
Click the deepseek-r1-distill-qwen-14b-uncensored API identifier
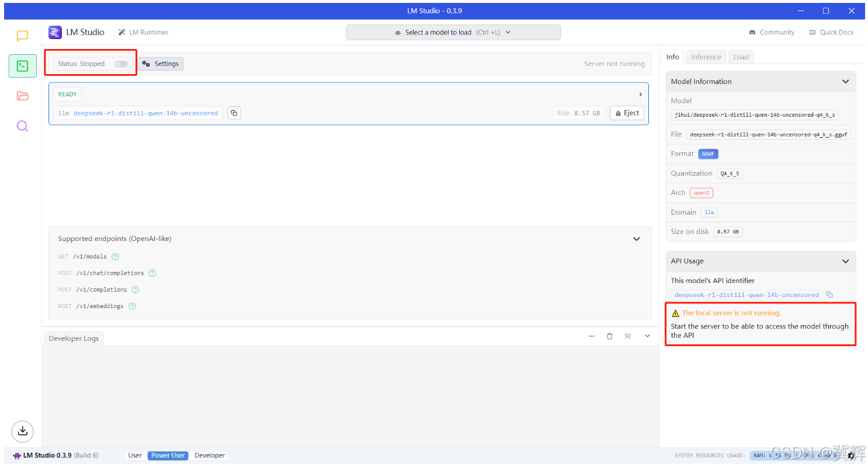pos(747,295)
